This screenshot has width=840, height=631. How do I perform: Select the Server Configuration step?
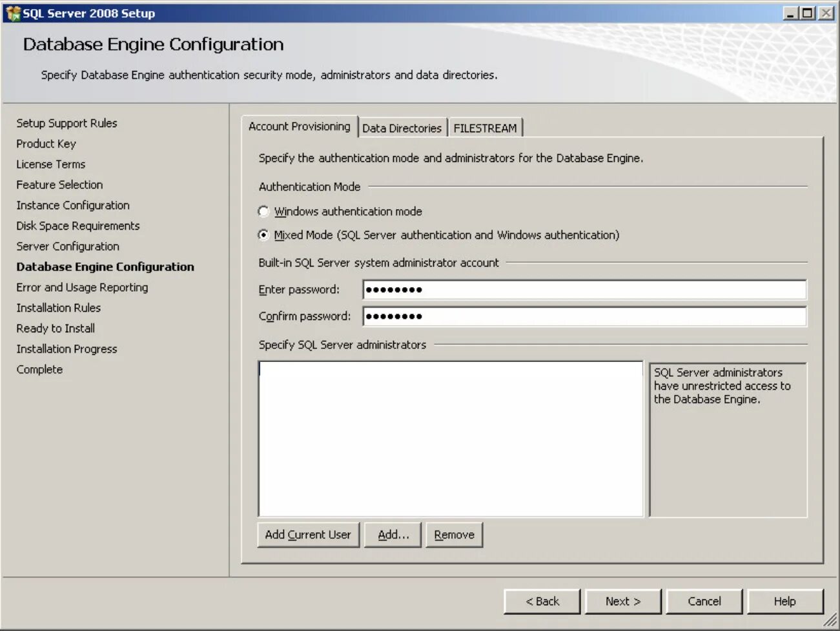point(68,246)
